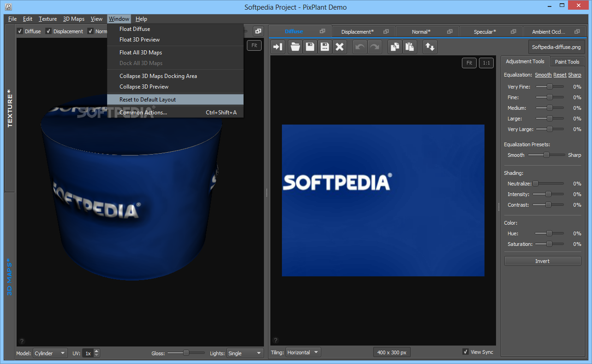The image size is (592, 364).
Task: Click the Equalization Reset link
Action: tap(560, 75)
